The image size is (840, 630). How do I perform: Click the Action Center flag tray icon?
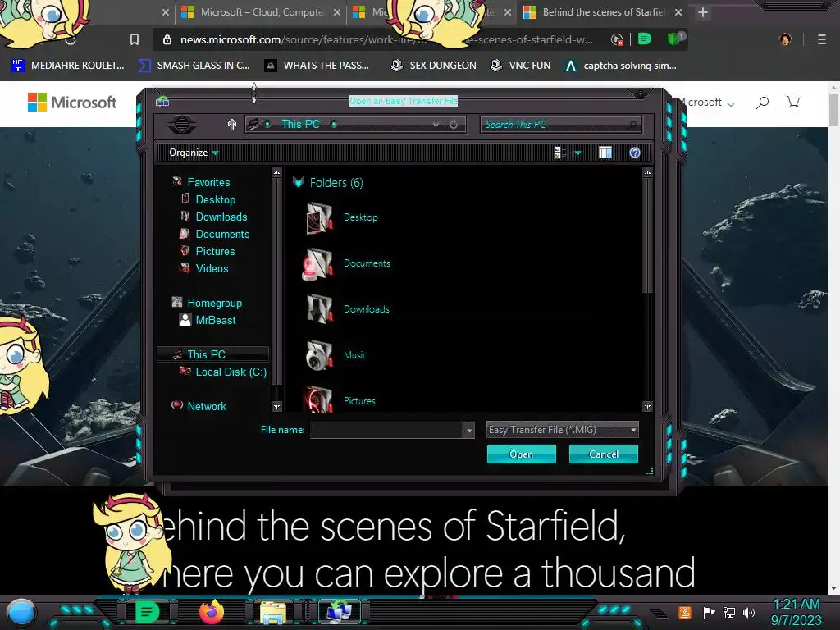point(710,612)
